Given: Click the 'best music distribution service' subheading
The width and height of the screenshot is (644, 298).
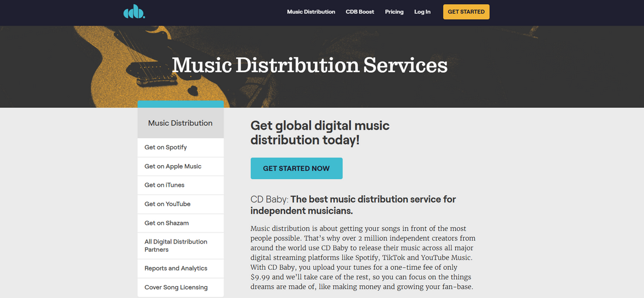Looking at the screenshot, I should pyautogui.click(x=353, y=204).
